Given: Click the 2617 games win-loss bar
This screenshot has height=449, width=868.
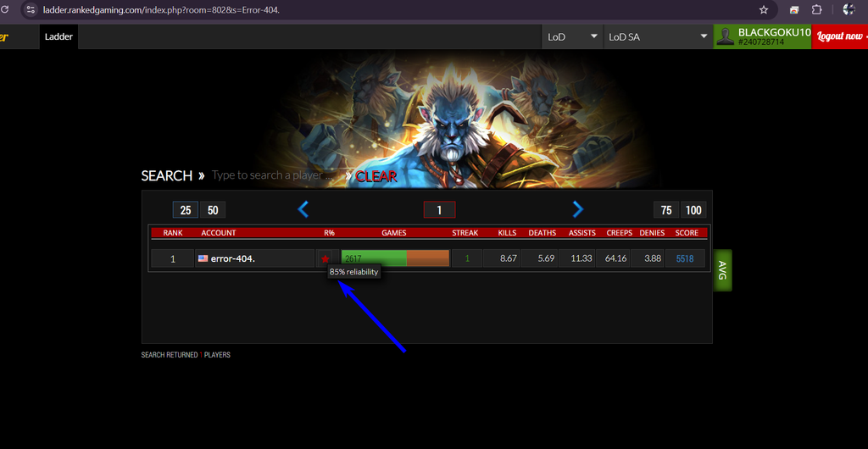Looking at the screenshot, I should coord(395,258).
